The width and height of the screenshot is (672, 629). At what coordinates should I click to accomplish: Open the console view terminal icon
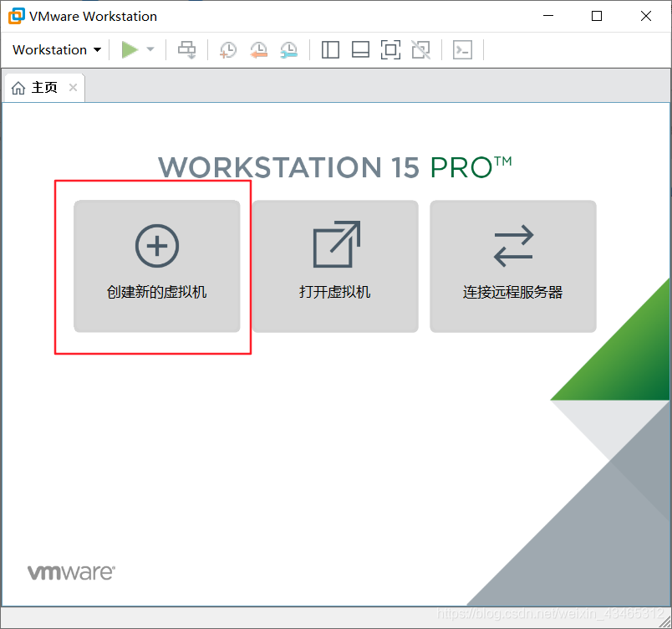coord(462,49)
